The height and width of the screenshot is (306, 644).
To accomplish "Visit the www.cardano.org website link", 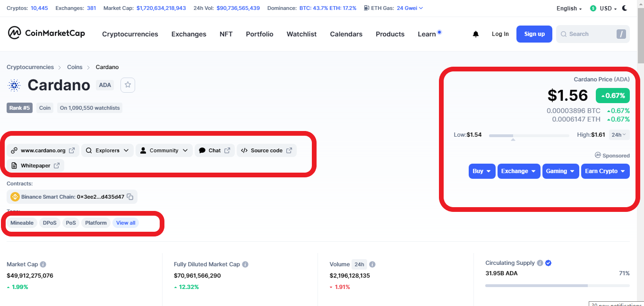I will coord(43,150).
